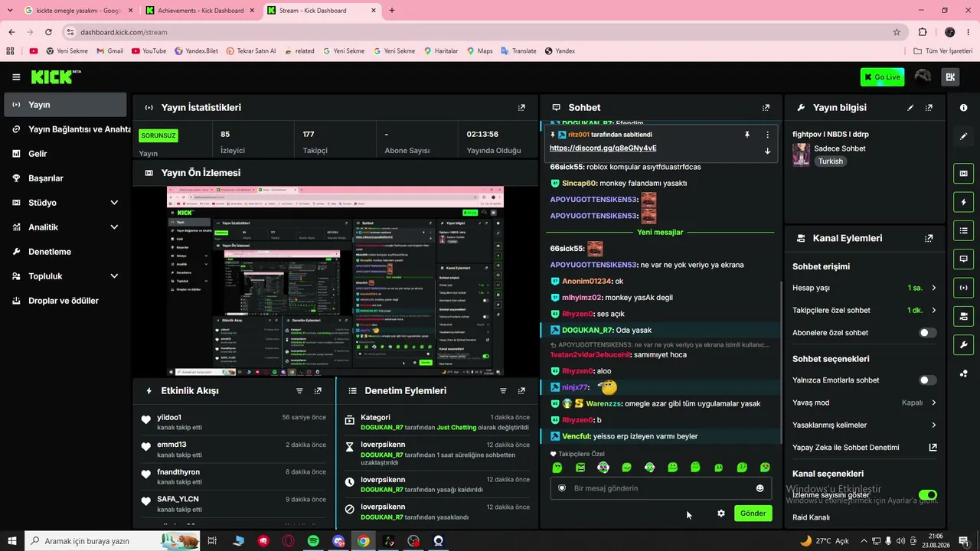Pop out the Sohbet chat panel
The image size is (980, 551).
(766, 108)
